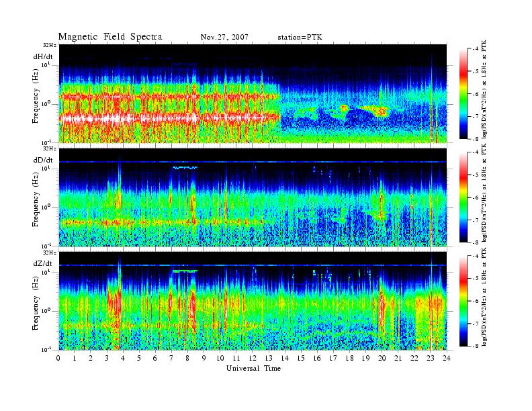Click the "station=PTK" label

click(x=300, y=38)
